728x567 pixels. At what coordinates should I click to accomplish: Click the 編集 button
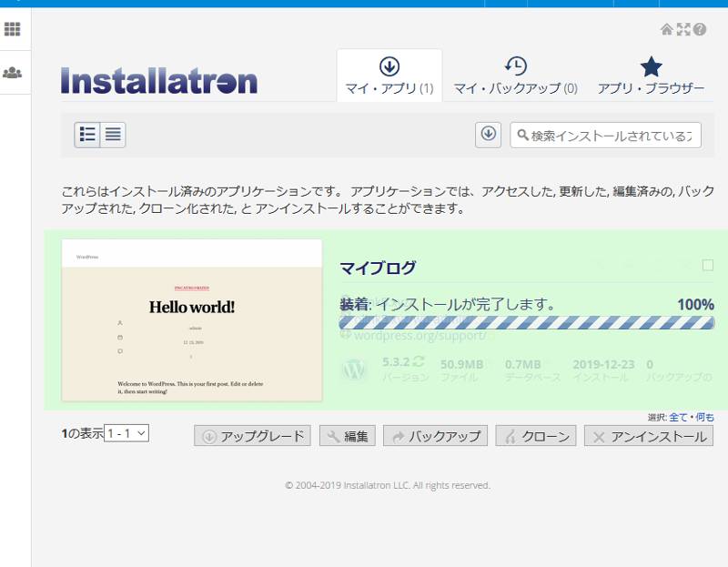(x=348, y=436)
